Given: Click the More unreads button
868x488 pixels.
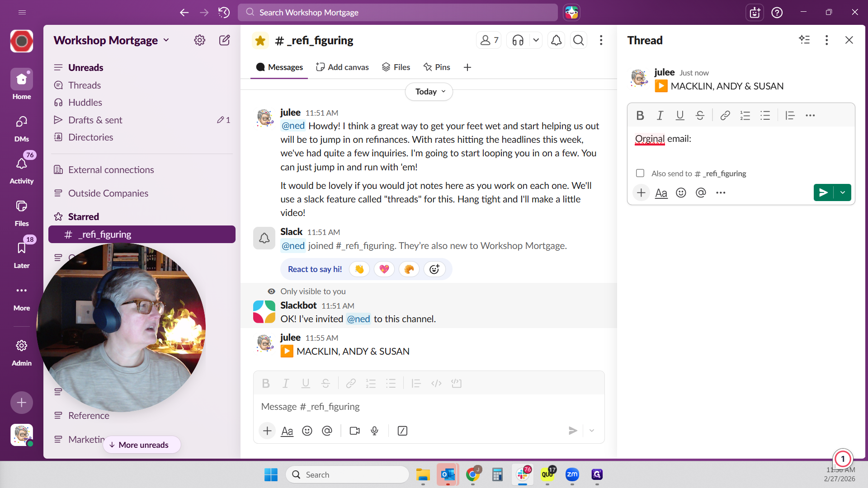Looking at the screenshot, I should tap(142, 445).
